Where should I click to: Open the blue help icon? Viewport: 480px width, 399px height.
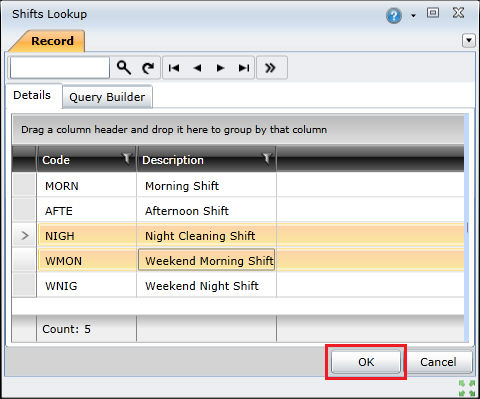394,15
